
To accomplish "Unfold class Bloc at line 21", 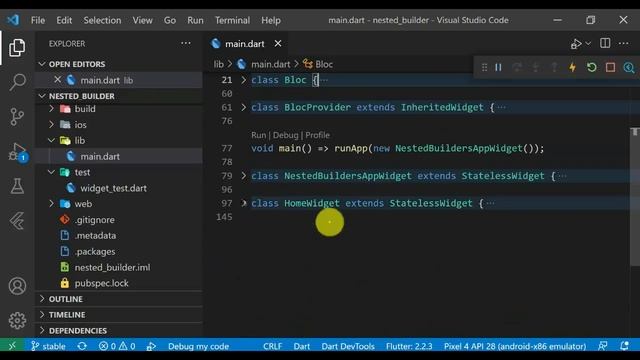I will tap(244, 80).
